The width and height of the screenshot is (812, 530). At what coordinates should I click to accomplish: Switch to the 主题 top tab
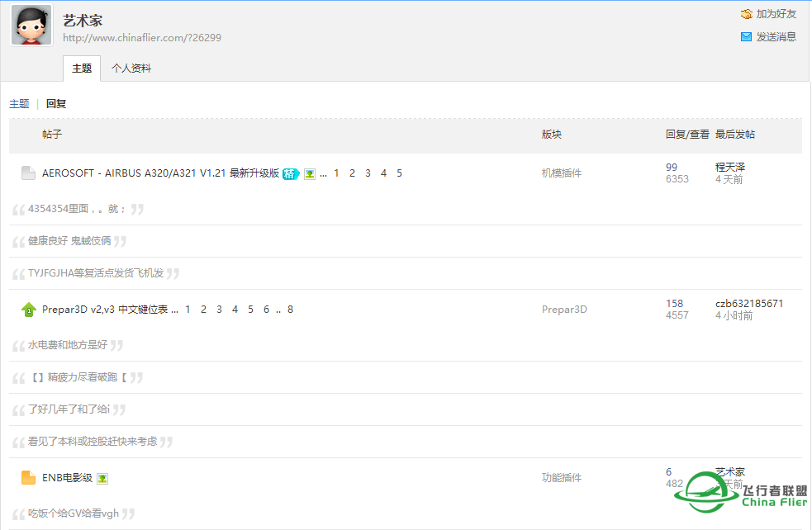82,69
